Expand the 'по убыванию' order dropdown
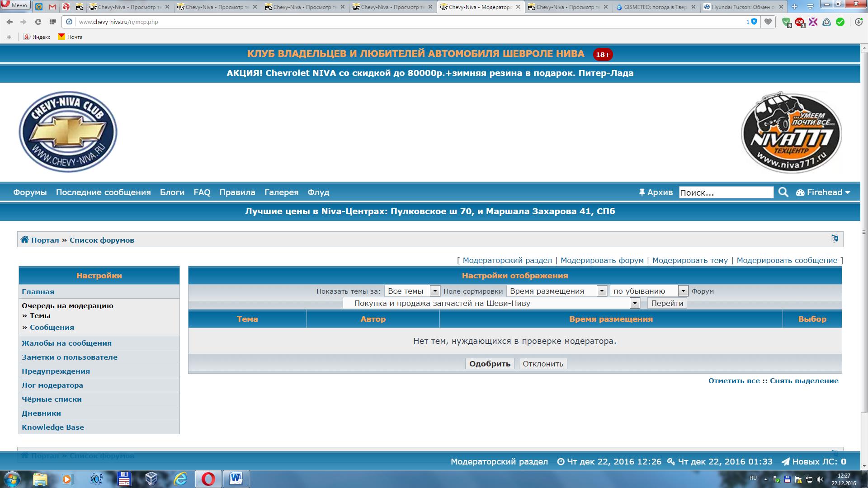The height and width of the screenshot is (488, 868). [683, 291]
